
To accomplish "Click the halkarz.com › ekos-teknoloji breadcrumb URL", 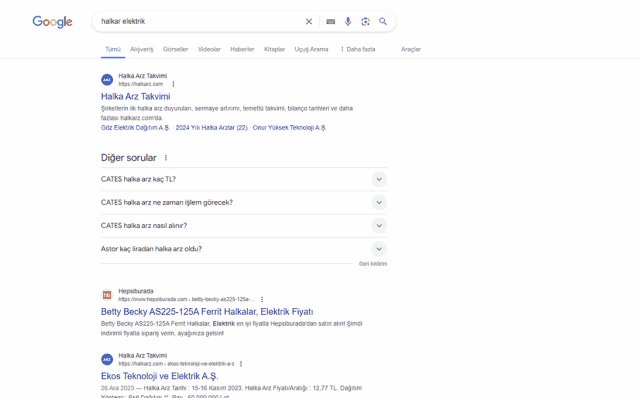I will pyautogui.click(x=176, y=364).
